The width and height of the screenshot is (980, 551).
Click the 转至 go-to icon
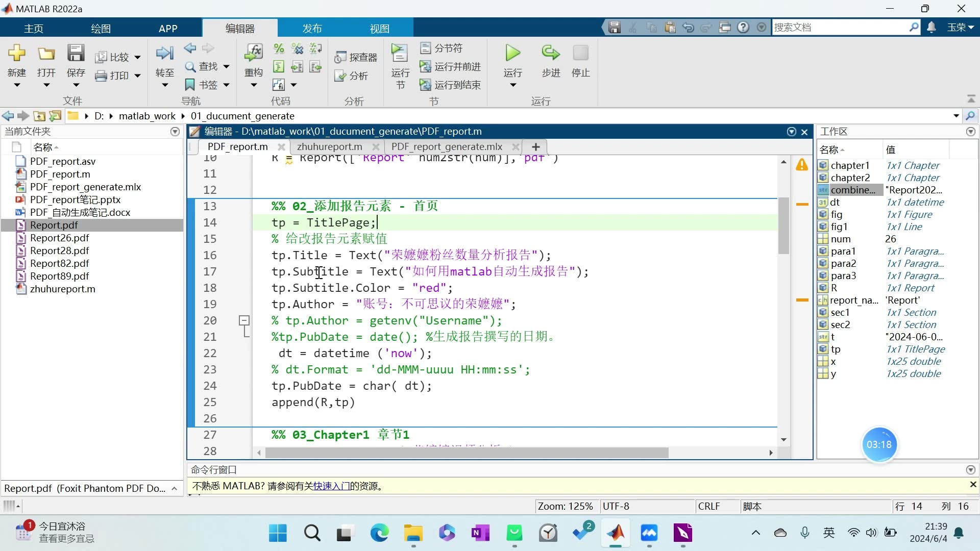(164, 54)
